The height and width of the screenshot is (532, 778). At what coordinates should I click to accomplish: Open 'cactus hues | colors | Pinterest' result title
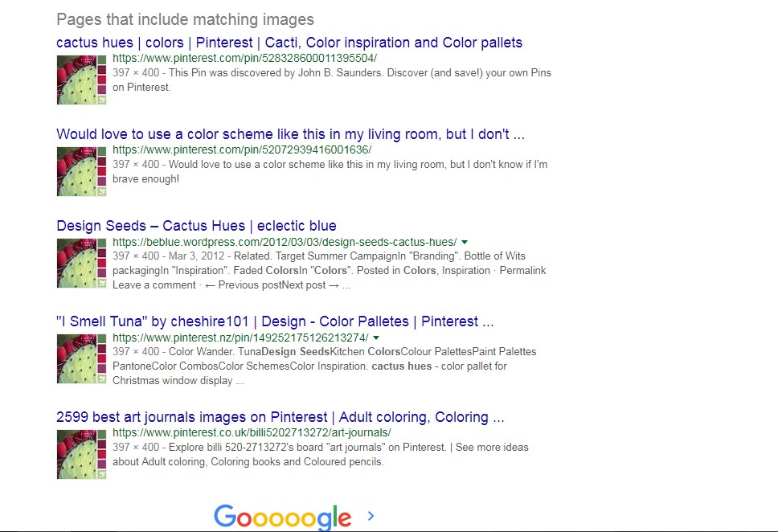point(289,43)
